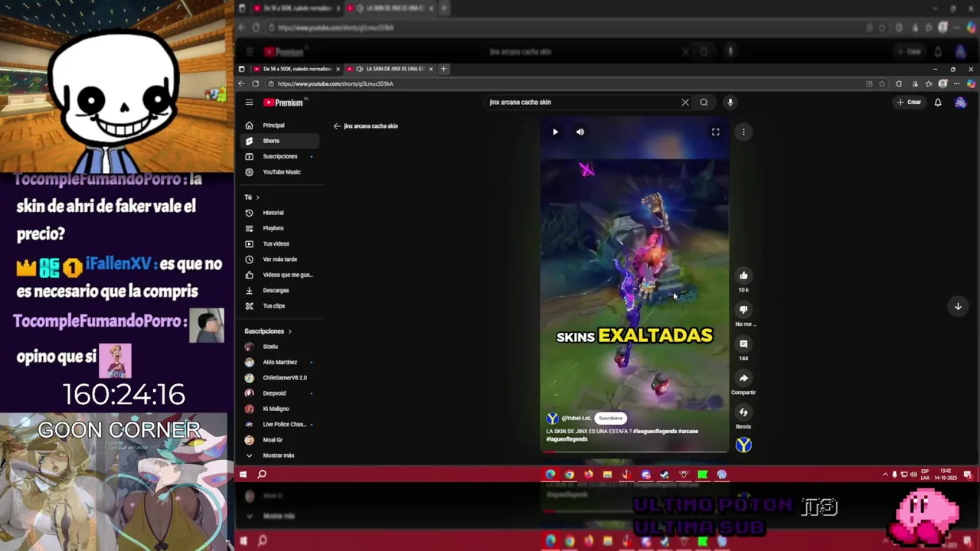Click the YouTube Premium logo

coord(285,103)
